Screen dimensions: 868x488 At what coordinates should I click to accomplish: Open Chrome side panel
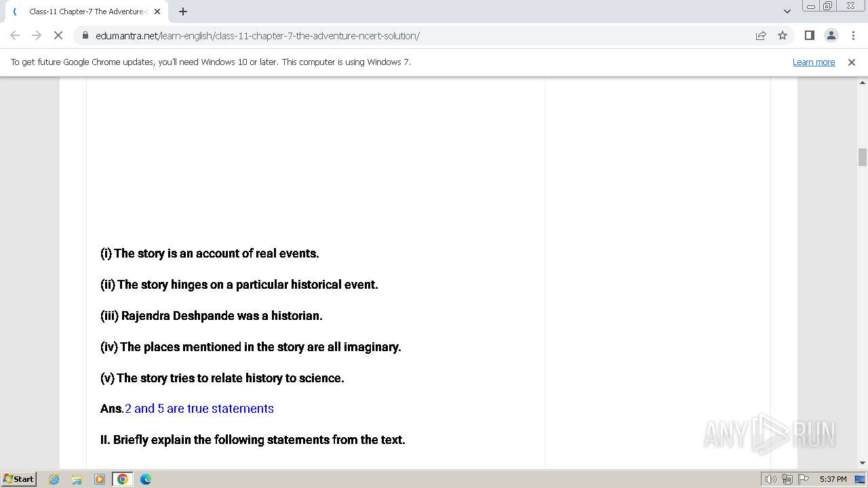[809, 35]
